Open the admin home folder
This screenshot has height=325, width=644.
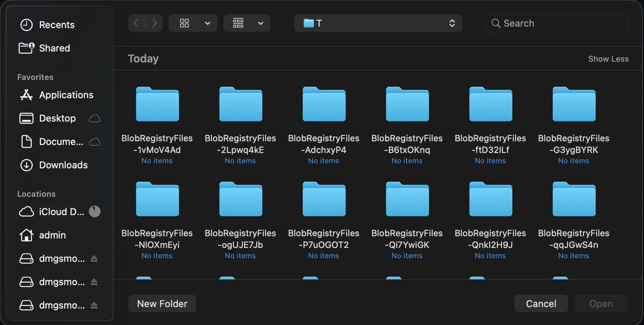[60, 235]
